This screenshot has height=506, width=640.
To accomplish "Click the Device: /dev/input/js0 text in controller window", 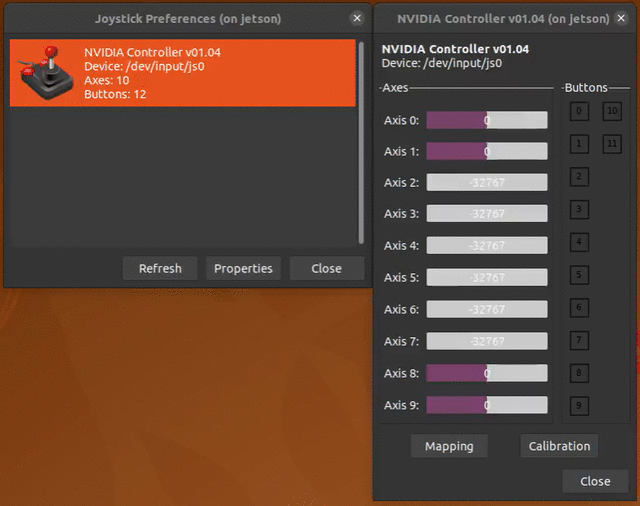I will click(442, 63).
